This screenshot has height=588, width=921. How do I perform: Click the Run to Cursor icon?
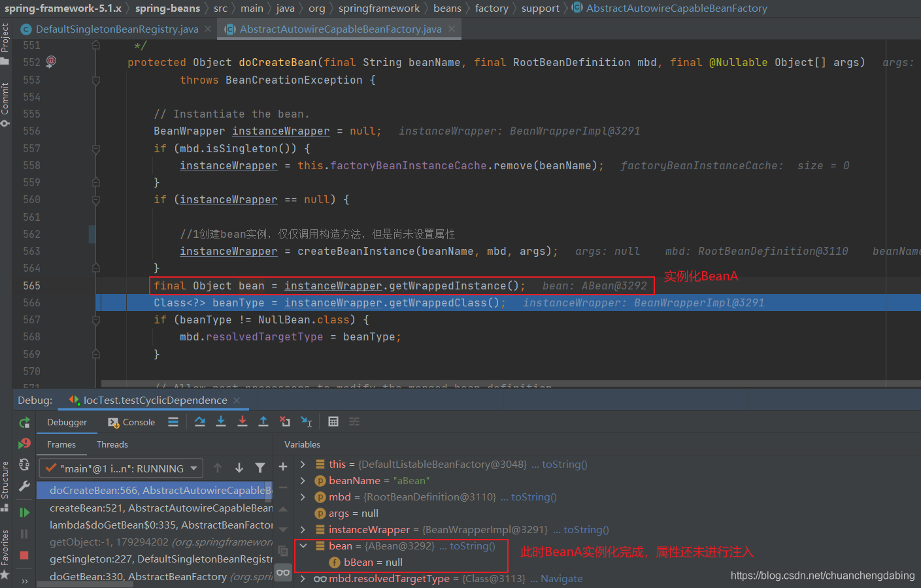306,422
